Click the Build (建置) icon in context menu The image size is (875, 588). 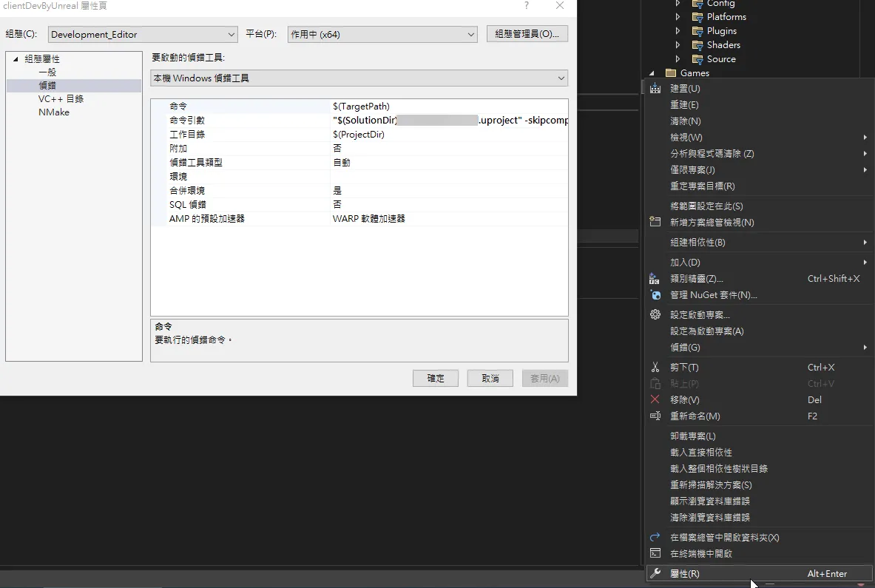(x=655, y=89)
